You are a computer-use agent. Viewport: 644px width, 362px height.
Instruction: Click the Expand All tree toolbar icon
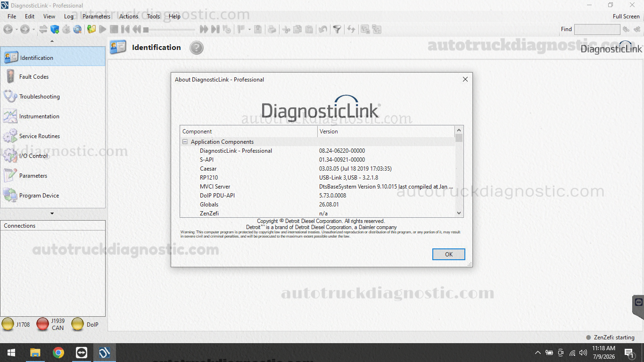(365, 29)
